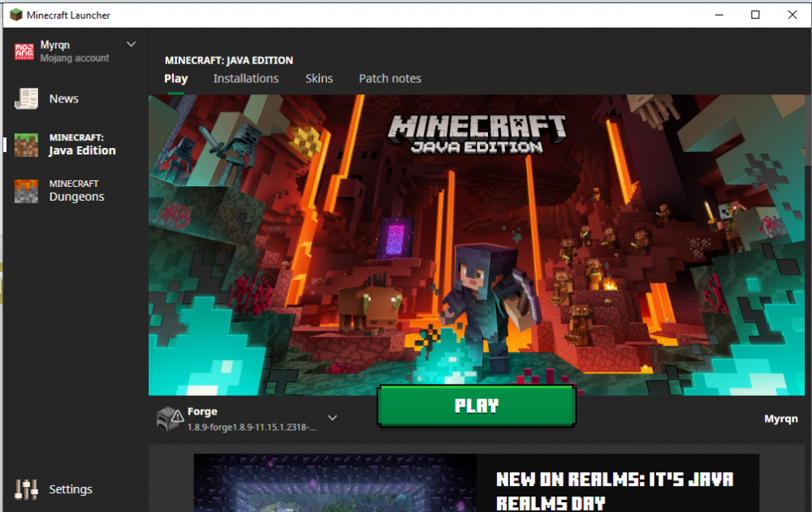Switch to the Patch notes tab
The width and height of the screenshot is (812, 512).
click(390, 79)
